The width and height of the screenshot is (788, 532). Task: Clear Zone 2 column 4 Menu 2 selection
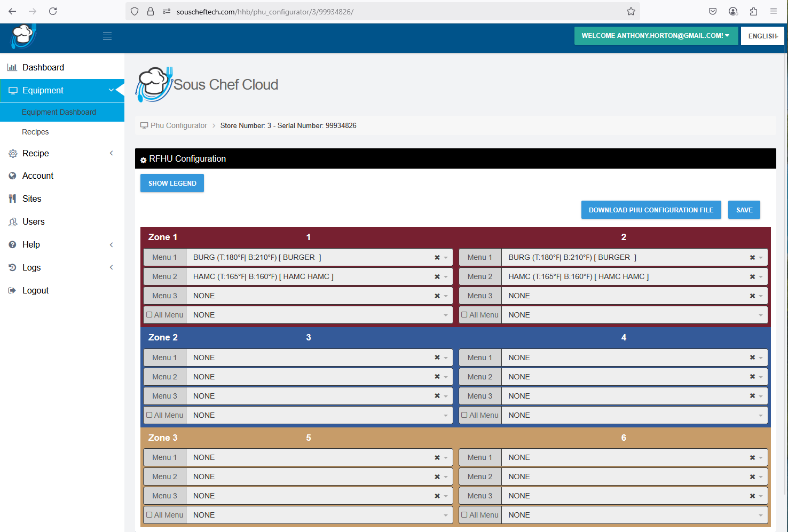click(x=752, y=377)
